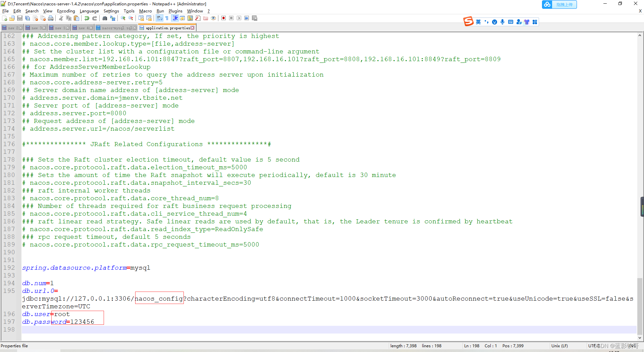Close the application.properties tab
The width and height of the screenshot is (644, 352).
point(193,28)
